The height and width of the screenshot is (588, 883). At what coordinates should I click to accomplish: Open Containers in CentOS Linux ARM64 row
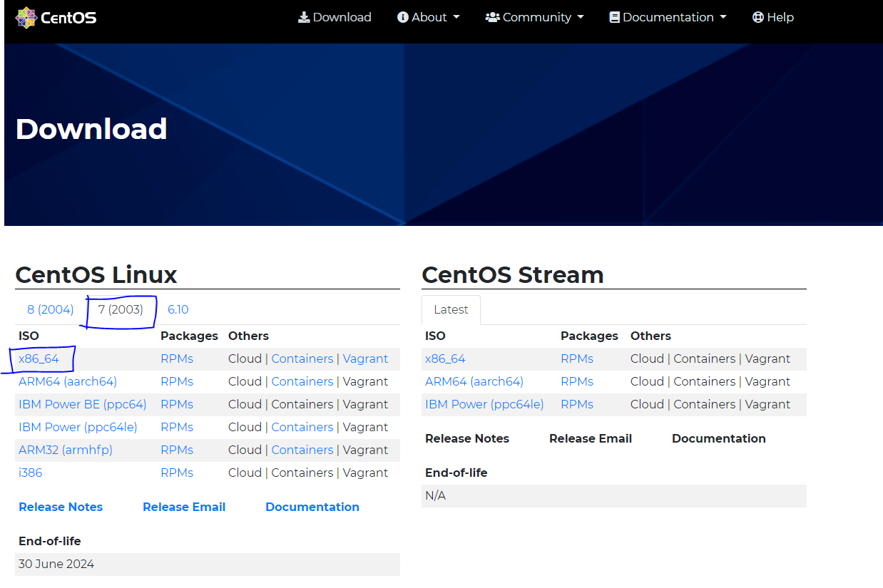(302, 381)
